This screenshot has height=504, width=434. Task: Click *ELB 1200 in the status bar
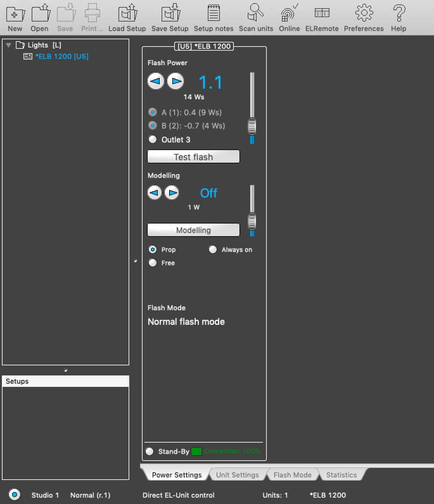click(328, 495)
